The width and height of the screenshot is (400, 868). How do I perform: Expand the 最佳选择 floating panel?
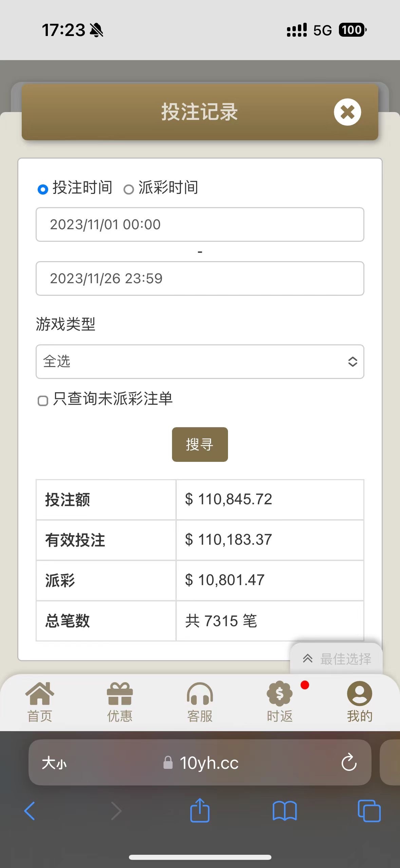point(337,659)
